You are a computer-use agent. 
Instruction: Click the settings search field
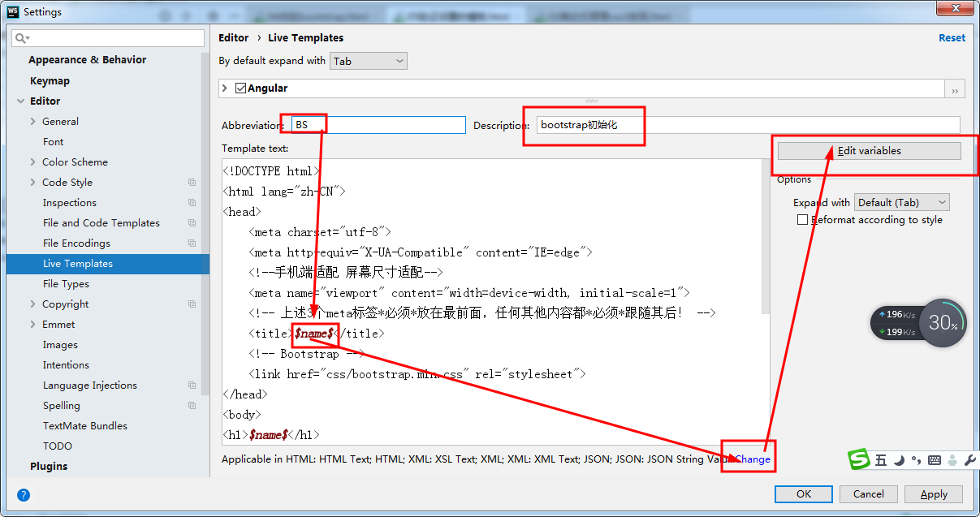click(109, 38)
